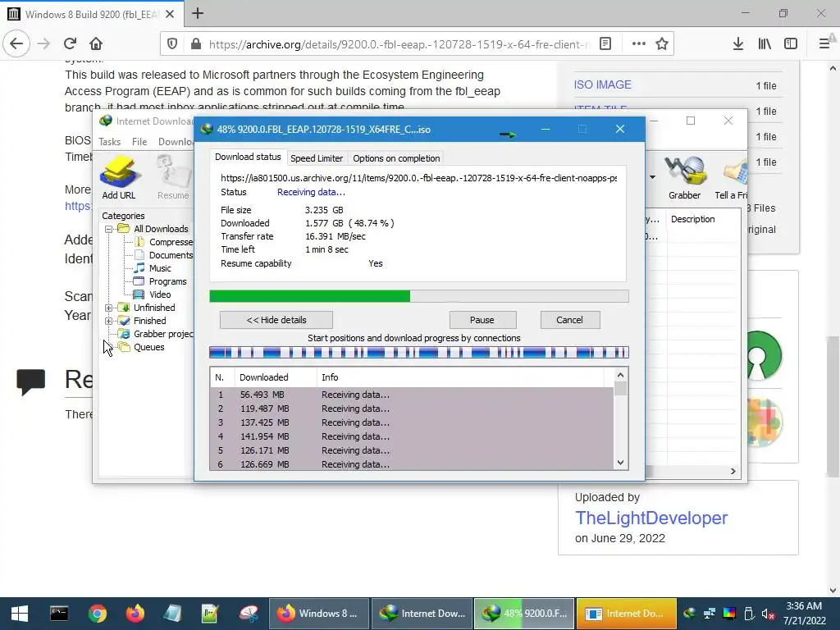Switch to the Internet Download Manager taskbar button
Viewport: 840px width, 630px height.
point(422,614)
